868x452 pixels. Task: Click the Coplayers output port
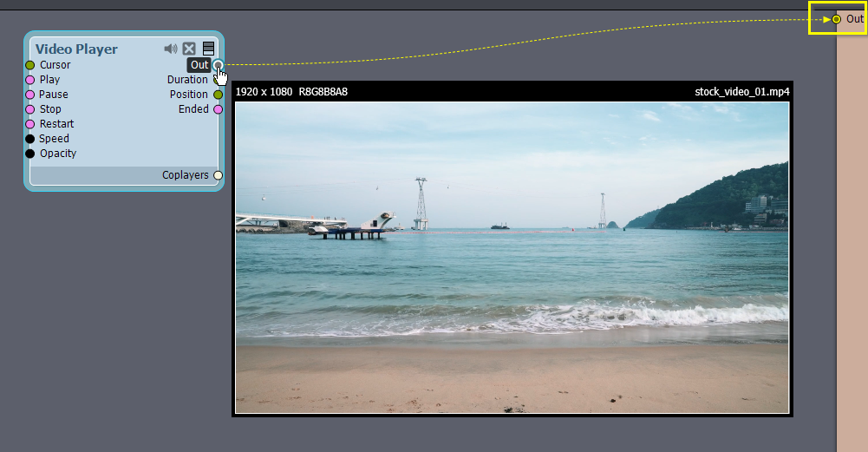click(219, 175)
